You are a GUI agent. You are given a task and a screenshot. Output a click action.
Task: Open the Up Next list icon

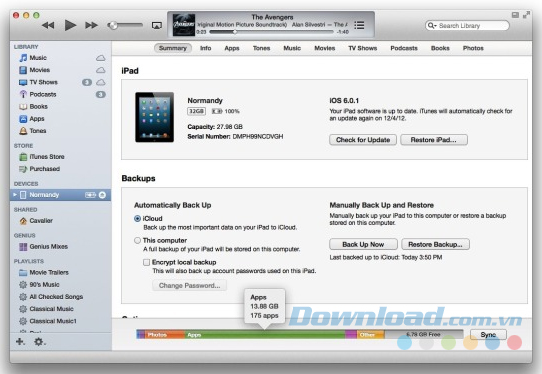click(359, 25)
